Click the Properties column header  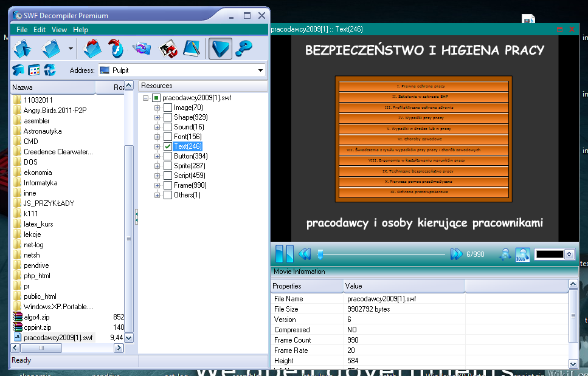(x=306, y=286)
